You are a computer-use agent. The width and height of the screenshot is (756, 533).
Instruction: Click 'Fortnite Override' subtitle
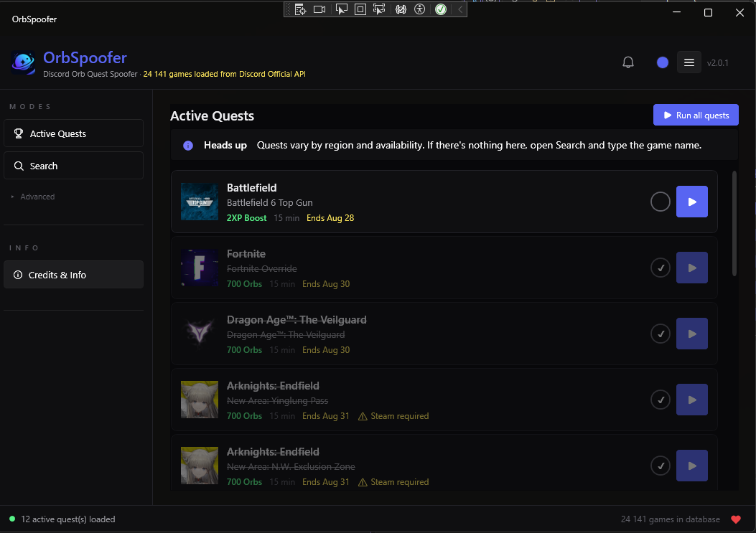262,268
